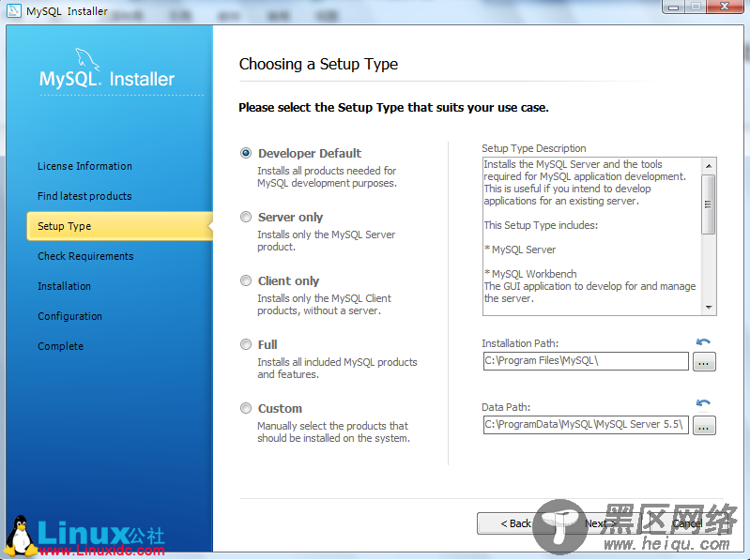
Task: Click the description box scroll down arrow
Action: coord(709,308)
